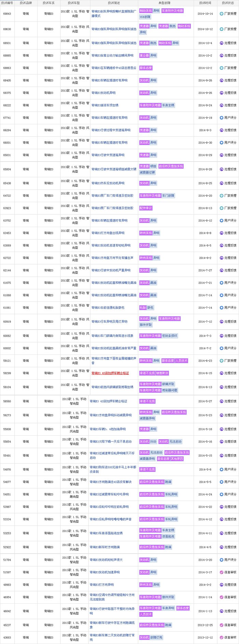The height and width of the screenshot is (644, 239).
Task: Click the 信息审核 status icon for complaint 43683
Action: tap(221, 638)
